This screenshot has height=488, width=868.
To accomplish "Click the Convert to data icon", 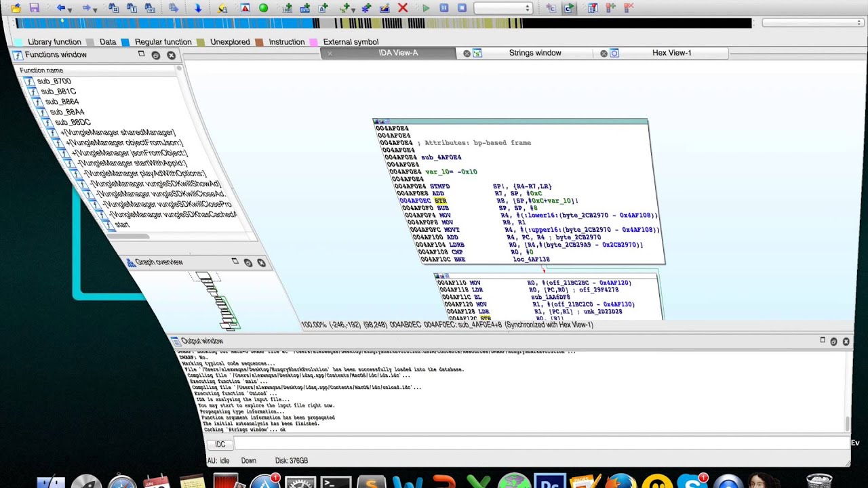I will [x=305, y=8].
